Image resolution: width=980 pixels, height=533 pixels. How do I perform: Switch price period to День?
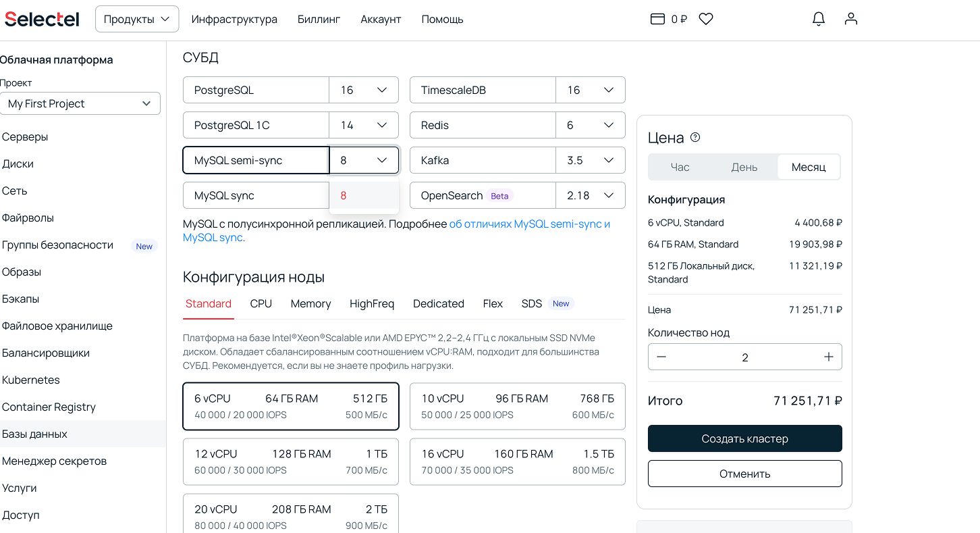pos(744,167)
